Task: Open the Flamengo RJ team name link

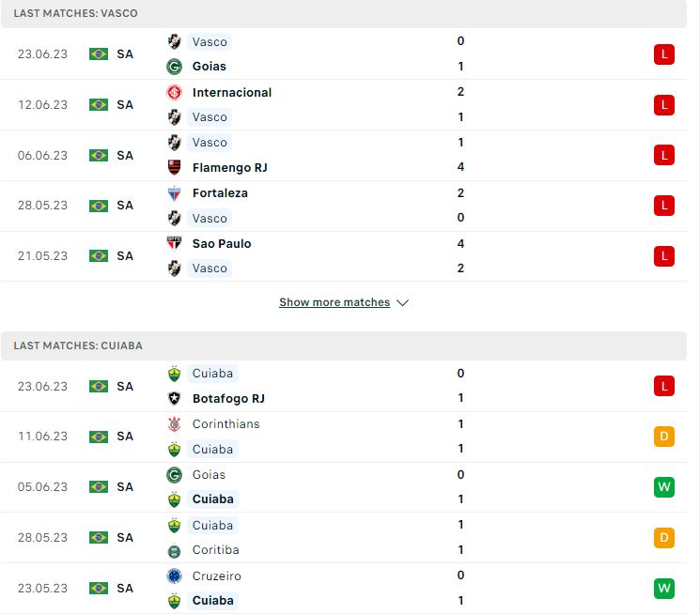Action: [230, 167]
